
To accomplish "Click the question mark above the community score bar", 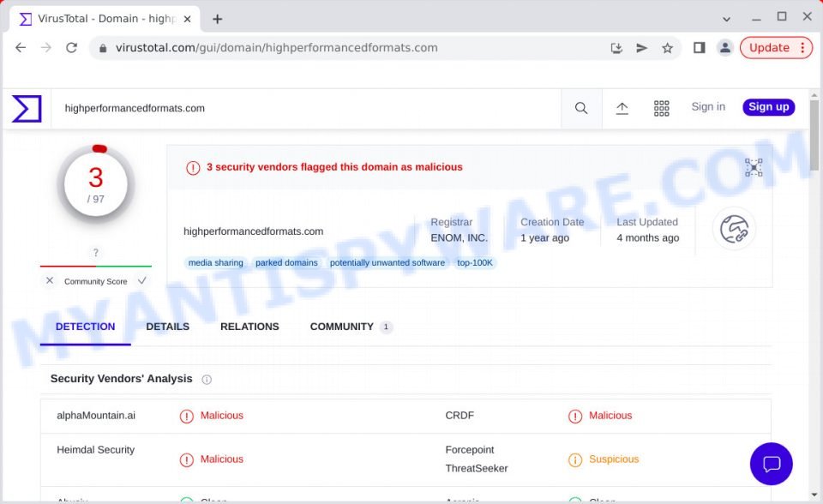I will pos(95,253).
